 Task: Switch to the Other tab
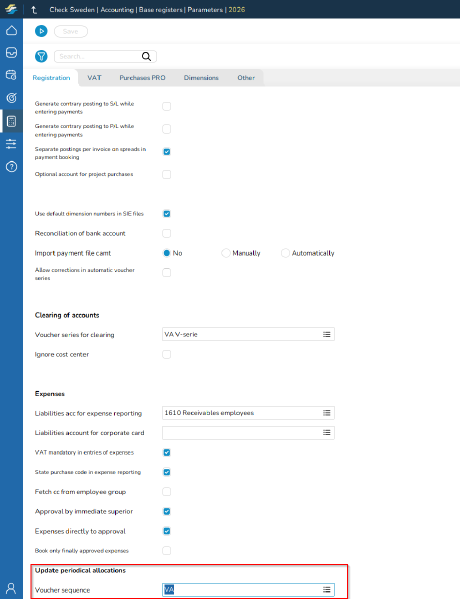(246, 78)
